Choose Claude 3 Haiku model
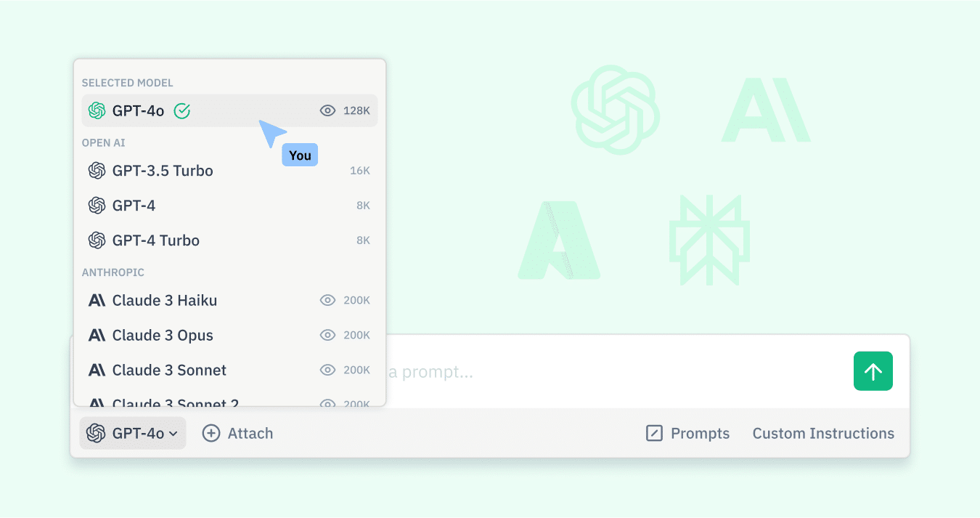This screenshot has height=518, width=980. 229,300
